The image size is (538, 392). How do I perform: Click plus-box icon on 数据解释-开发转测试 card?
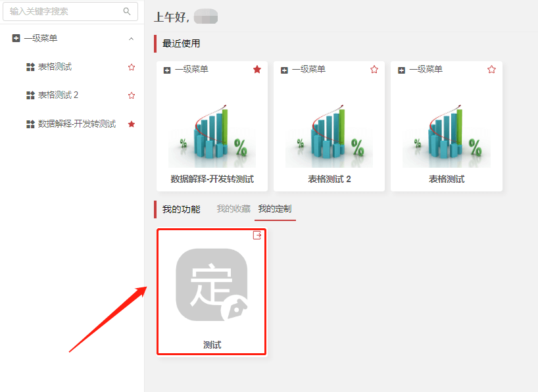[x=167, y=70]
